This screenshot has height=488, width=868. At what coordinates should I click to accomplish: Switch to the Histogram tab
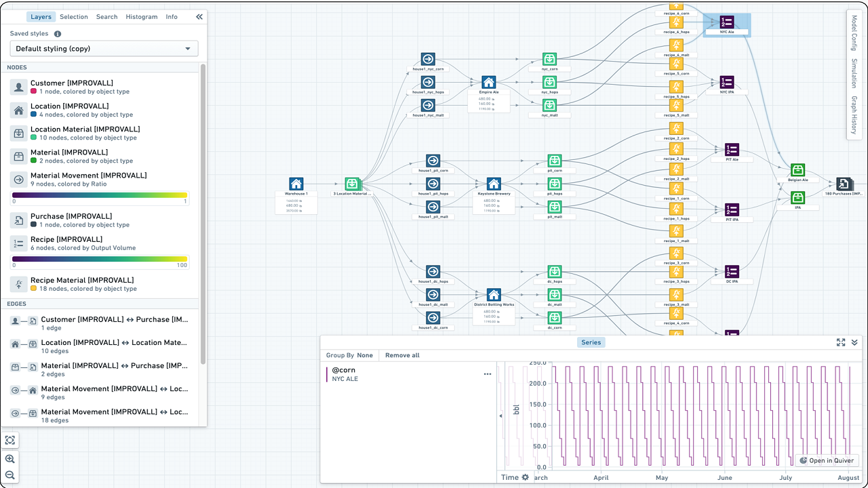click(142, 17)
